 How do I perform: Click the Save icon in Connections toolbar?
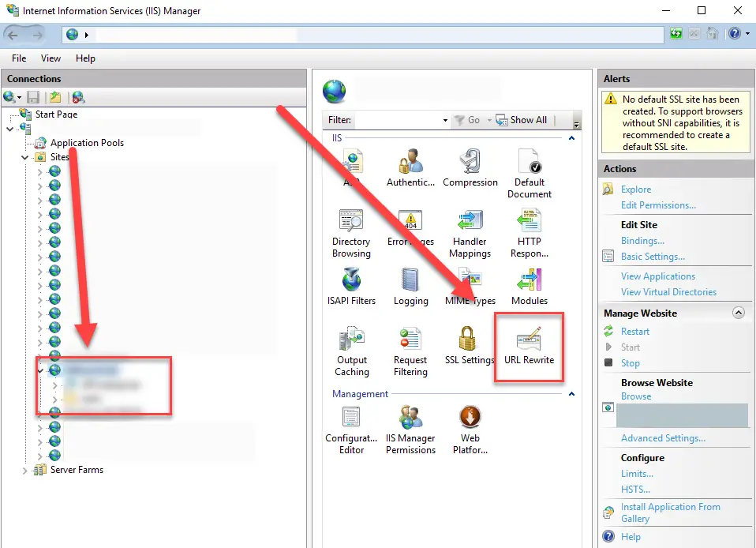click(x=33, y=97)
